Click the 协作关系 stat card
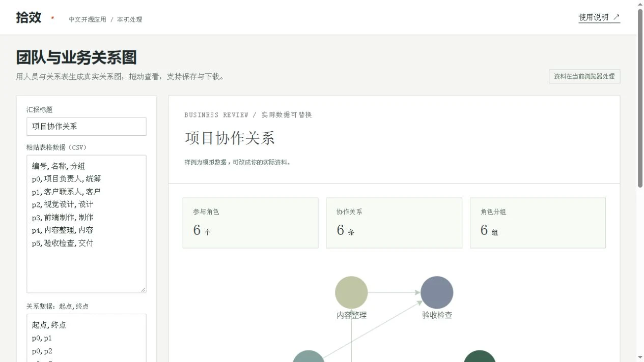The height and width of the screenshot is (362, 644). 394,223
